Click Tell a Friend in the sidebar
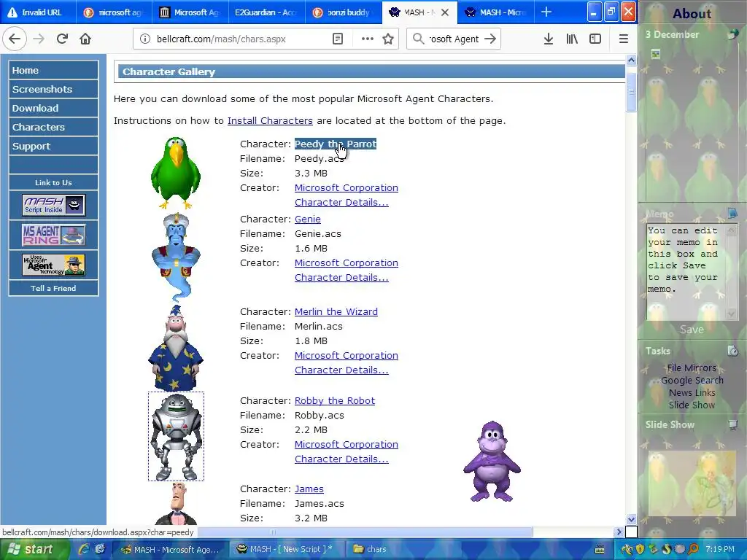 tap(53, 288)
